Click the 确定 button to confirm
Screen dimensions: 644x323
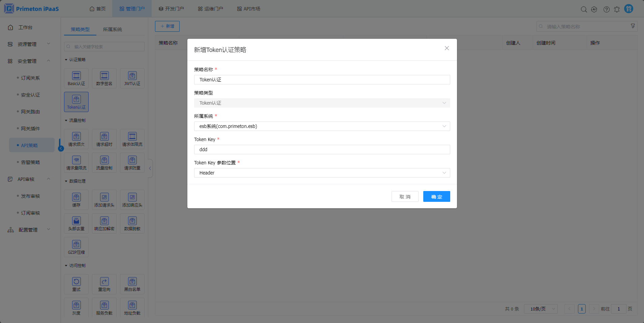pos(436,197)
